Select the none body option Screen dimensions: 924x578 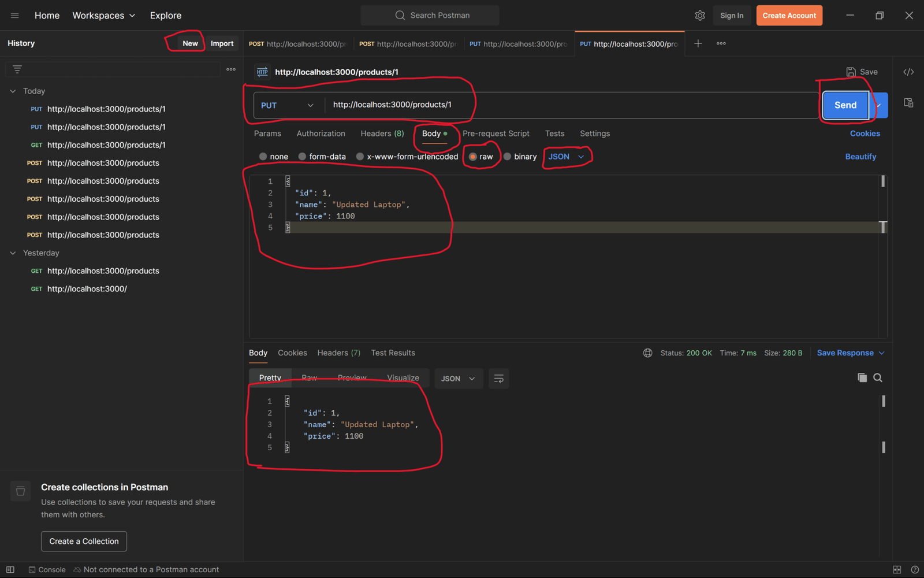coord(263,157)
